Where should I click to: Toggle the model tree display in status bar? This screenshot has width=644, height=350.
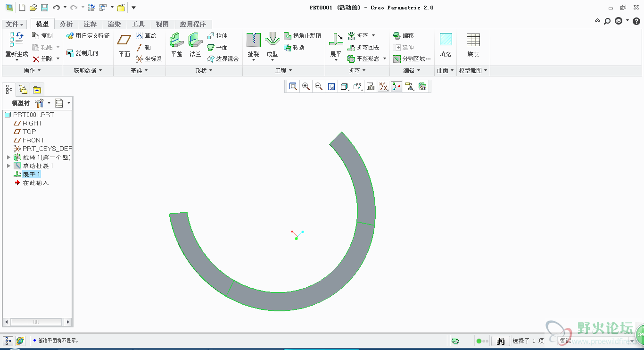coord(8,341)
